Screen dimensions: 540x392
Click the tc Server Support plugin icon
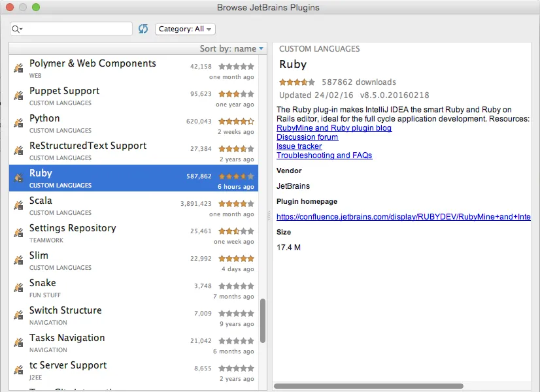pyautogui.click(x=18, y=370)
